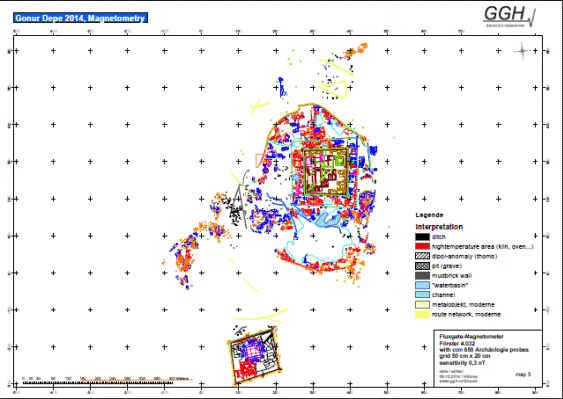Select the gray mudbrick wall swatch
The height and width of the screenshot is (399, 563).
[x=422, y=276]
